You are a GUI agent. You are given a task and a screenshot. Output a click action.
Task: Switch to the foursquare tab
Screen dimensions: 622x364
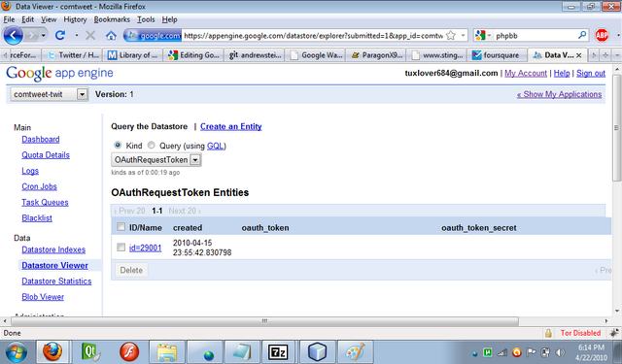[497, 55]
